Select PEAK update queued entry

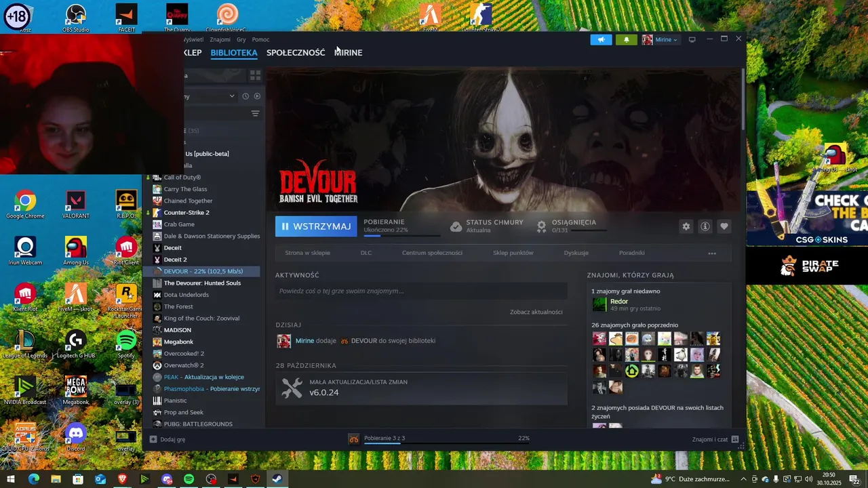click(x=203, y=377)
